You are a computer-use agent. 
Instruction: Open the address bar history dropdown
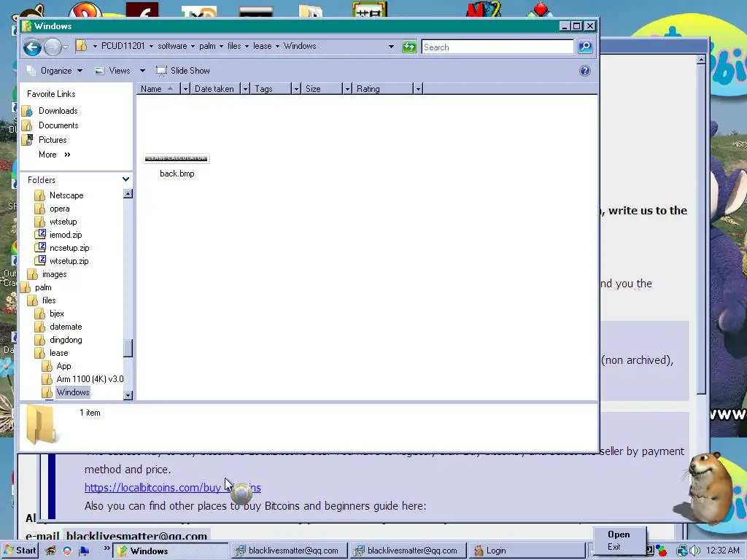click(x=391, y=47)
